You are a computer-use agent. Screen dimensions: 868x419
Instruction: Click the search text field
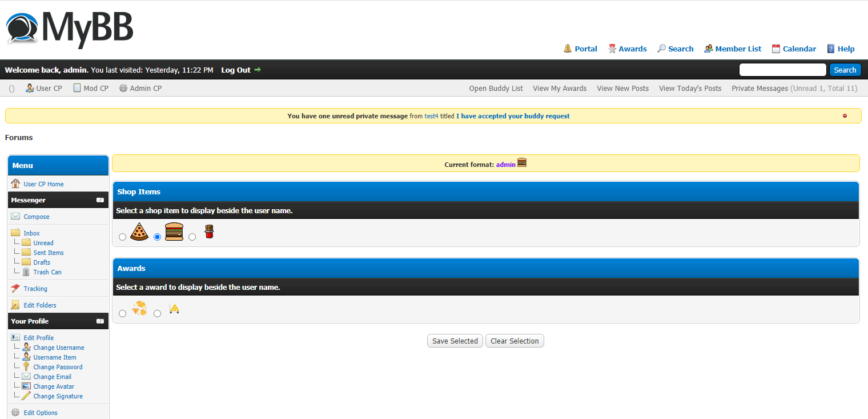pos(782,70)
